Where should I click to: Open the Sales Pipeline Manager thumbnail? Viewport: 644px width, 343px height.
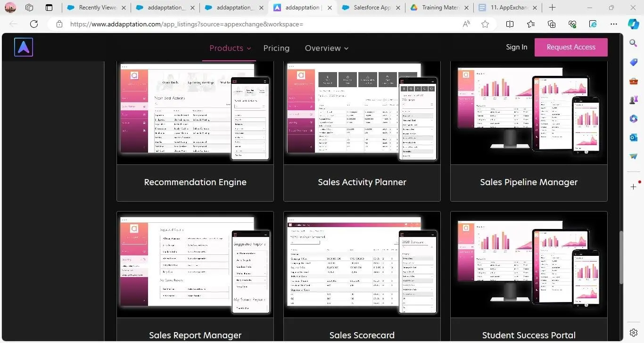point(528,113)
